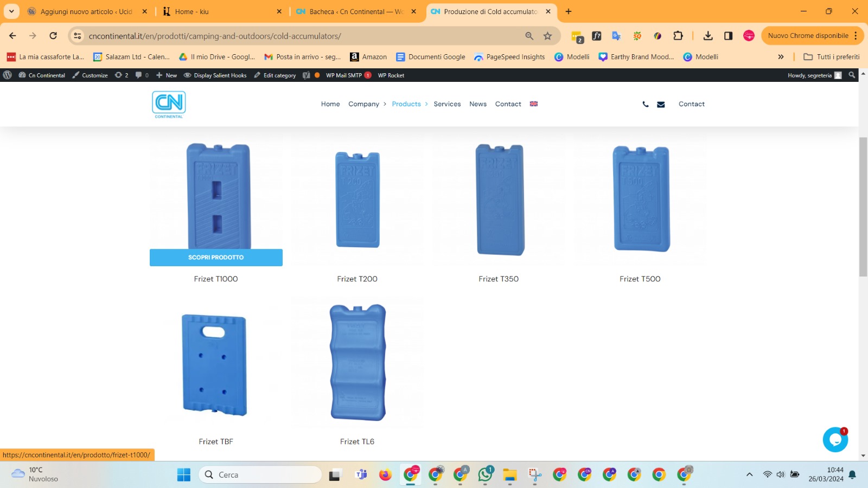Open 'Documenti Google' bookmark
The image size is (868, 488).
click(431, 56)
